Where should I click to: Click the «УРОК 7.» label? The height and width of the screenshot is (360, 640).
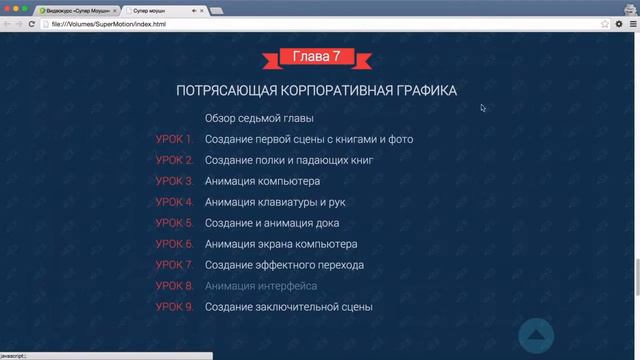coord(174,265)
